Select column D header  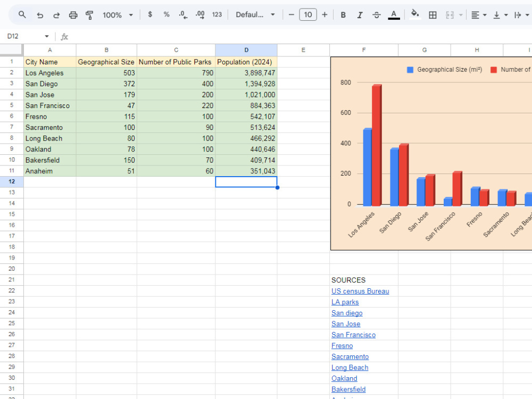click(246, 50)
